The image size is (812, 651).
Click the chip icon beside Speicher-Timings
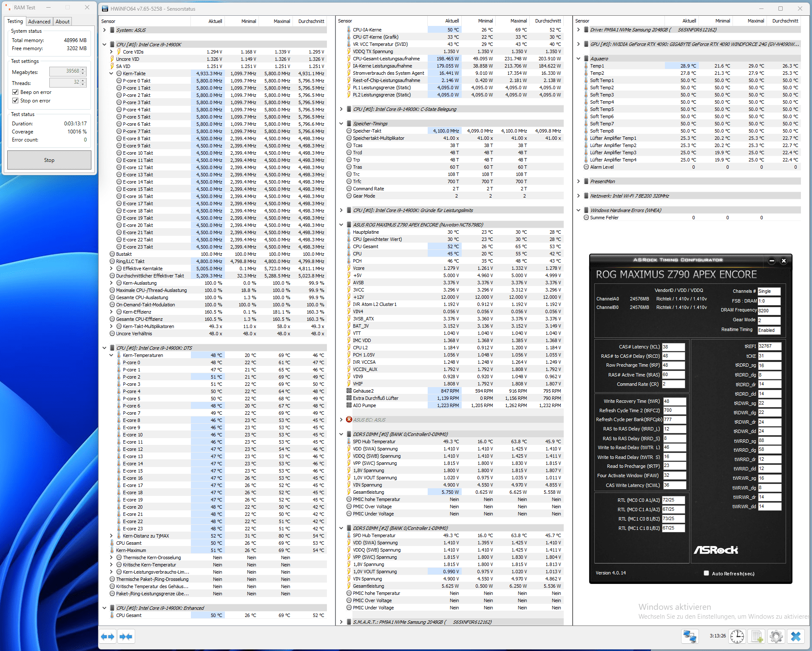(349, 124)
